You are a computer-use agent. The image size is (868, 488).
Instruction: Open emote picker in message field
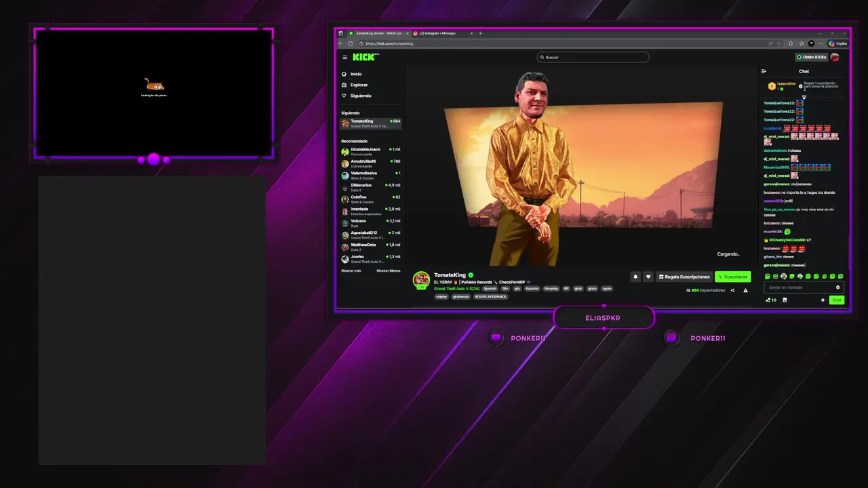(837, 287)
